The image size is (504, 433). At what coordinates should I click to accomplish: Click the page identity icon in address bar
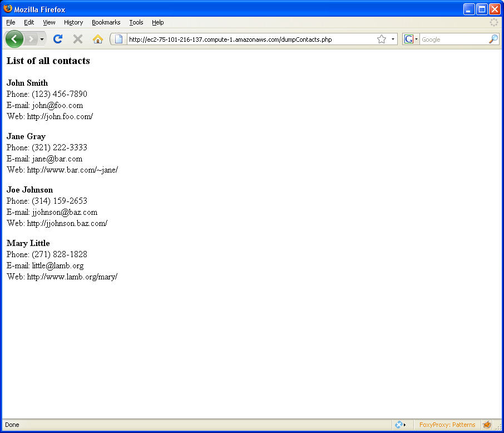coord(118,40)
